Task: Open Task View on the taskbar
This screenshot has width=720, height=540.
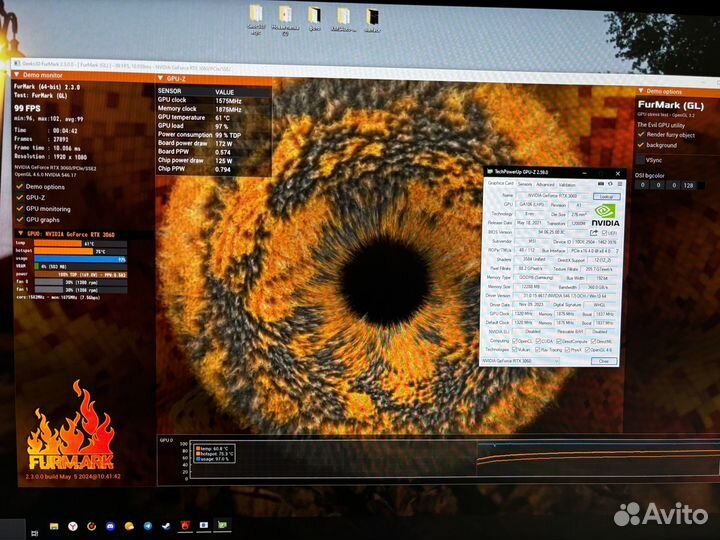Action: [34, 533]
